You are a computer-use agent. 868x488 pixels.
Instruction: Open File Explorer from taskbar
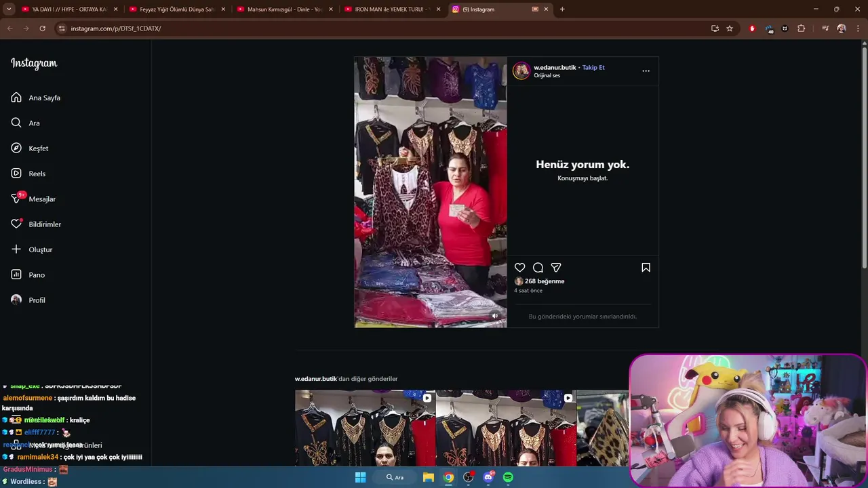[429, 477]
